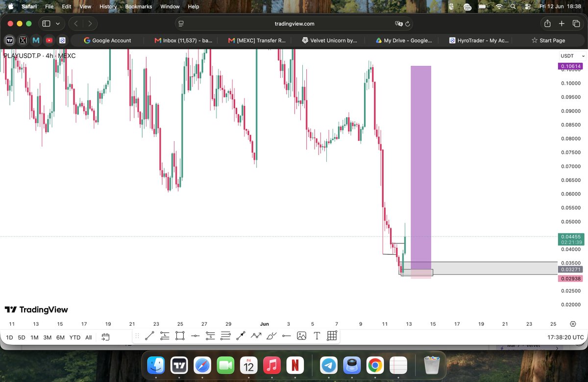588x382 pixels.
Task: Open Finder from the Dock
Action: click(x=156, y=365)
